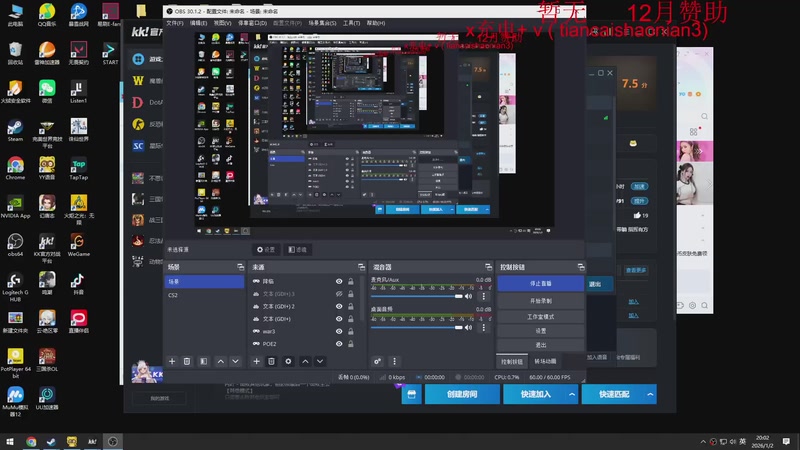The height and width of the screenshot is (450, 800).
Task: Click the Windows Start button
Action: (10, 441)
